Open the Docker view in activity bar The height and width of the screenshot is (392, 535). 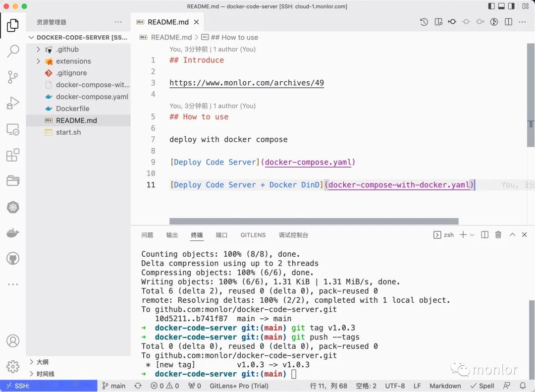tap(12, 233)
